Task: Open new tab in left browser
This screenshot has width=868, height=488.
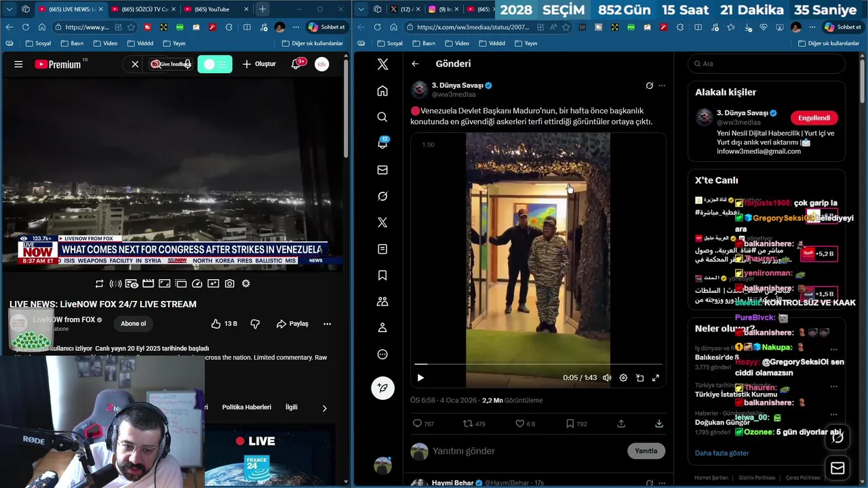Action: (x=262, y=9)
